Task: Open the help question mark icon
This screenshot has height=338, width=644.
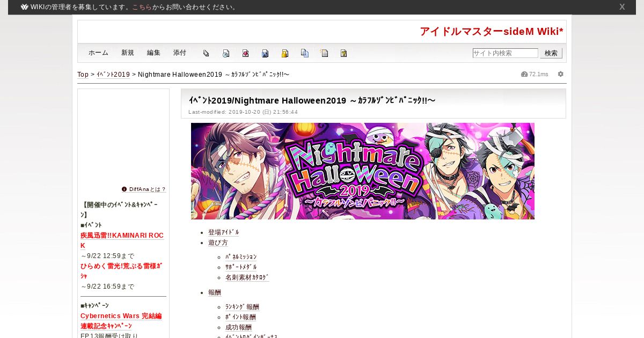Action: pyautogui.click(x=344, y=53)
